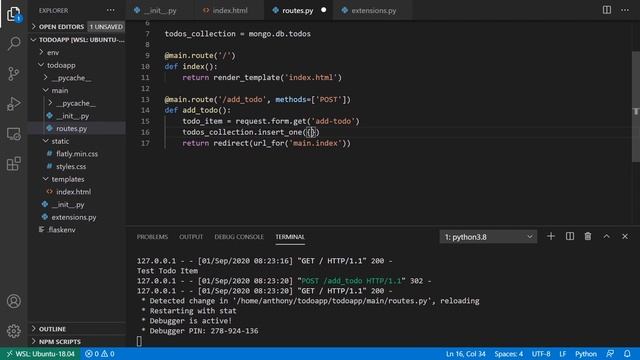Kill terminal with trash icon
This screenshot has height=360, width=640.
pyautogui.click(x=588, y=236)
